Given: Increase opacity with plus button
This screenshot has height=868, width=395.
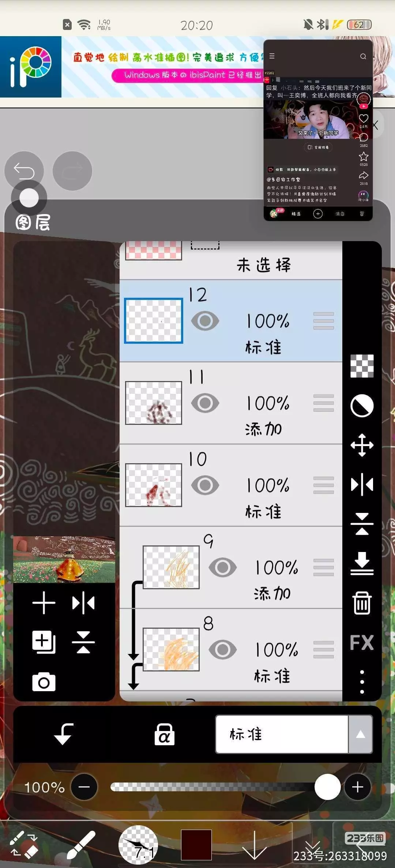Looking at the screenshot, I should [x=358, y=787].
